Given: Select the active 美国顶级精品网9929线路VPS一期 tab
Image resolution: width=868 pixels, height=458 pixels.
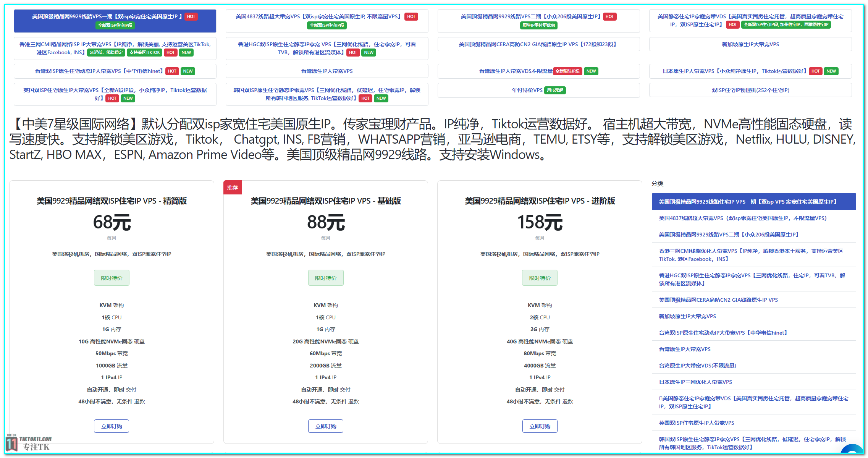Looking at the screenshot, I should pos(115,21).
